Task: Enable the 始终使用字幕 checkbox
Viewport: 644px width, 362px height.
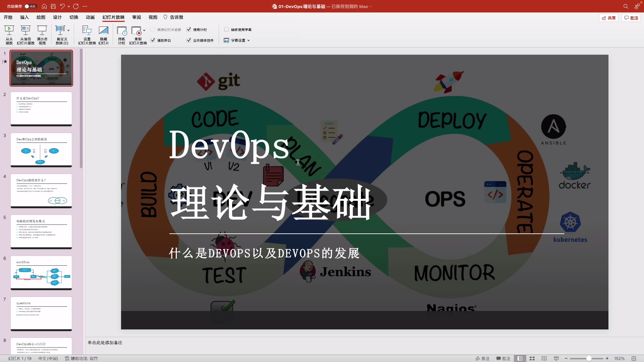Action: point(226,30)
